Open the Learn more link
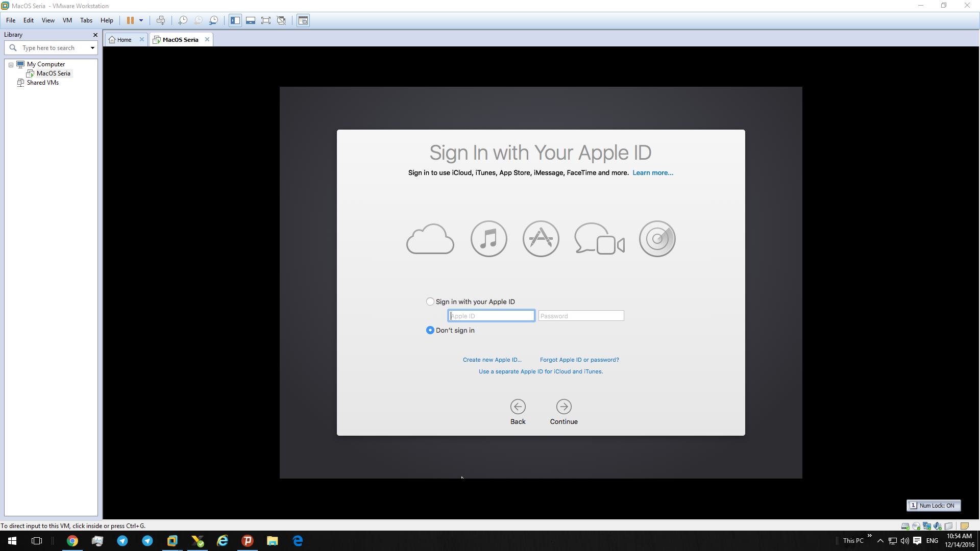The image size is (980, 551). (x=653, y=173)
